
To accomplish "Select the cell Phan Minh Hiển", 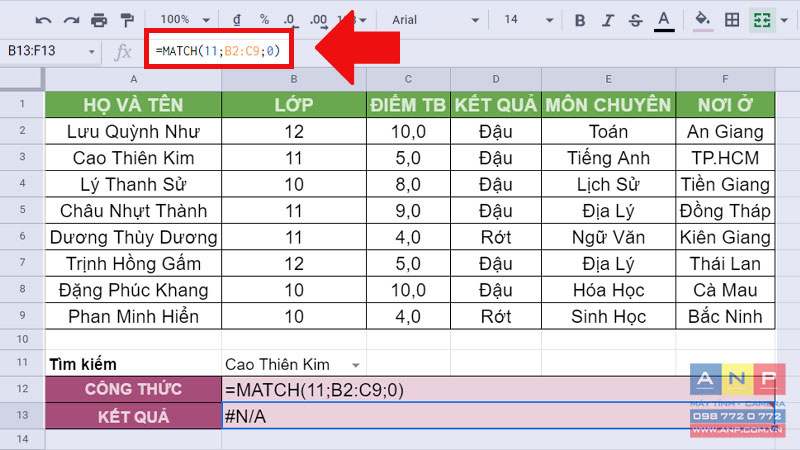I will point(133,316).
